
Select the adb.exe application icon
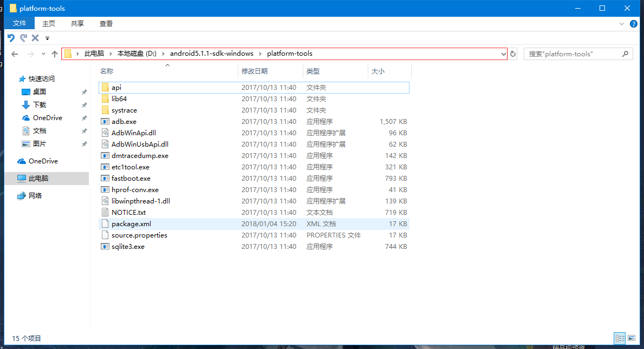coord(105,122)
